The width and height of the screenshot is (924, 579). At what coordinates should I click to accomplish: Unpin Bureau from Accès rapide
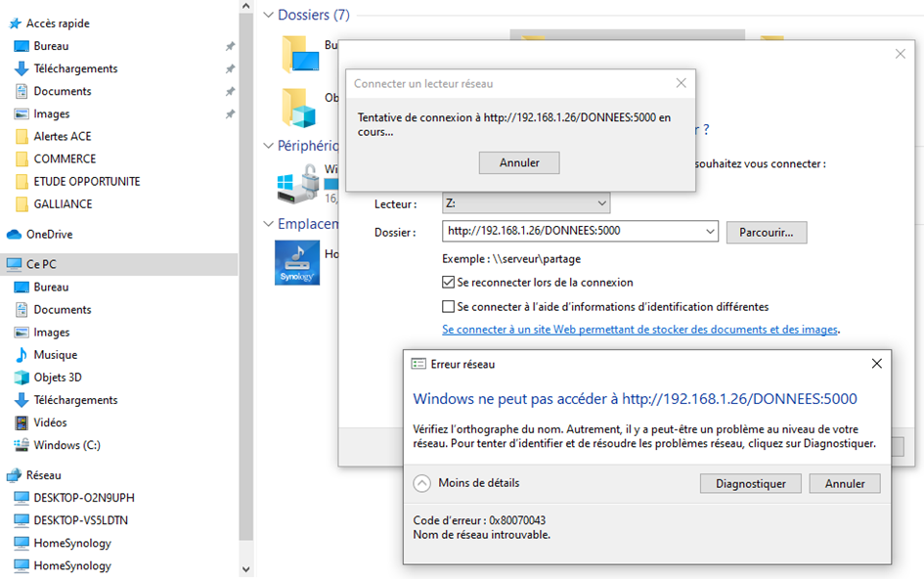point(230,46)
